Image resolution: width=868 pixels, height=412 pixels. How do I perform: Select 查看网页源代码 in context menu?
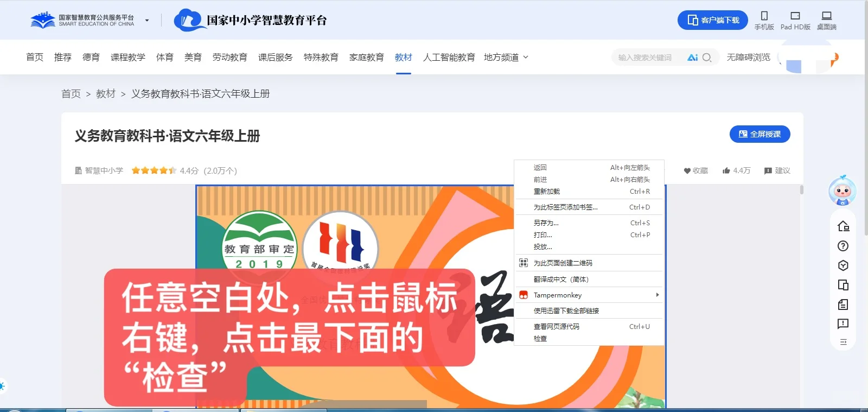[589, 327]
